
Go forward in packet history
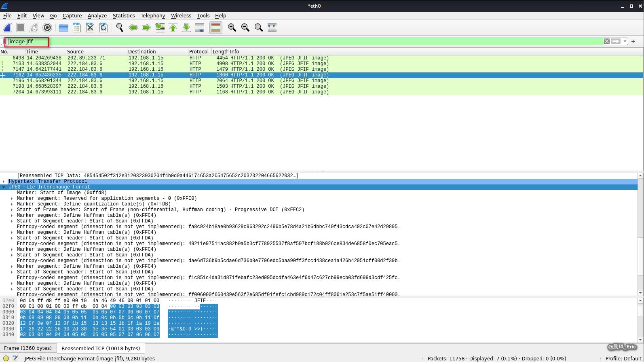146,28
